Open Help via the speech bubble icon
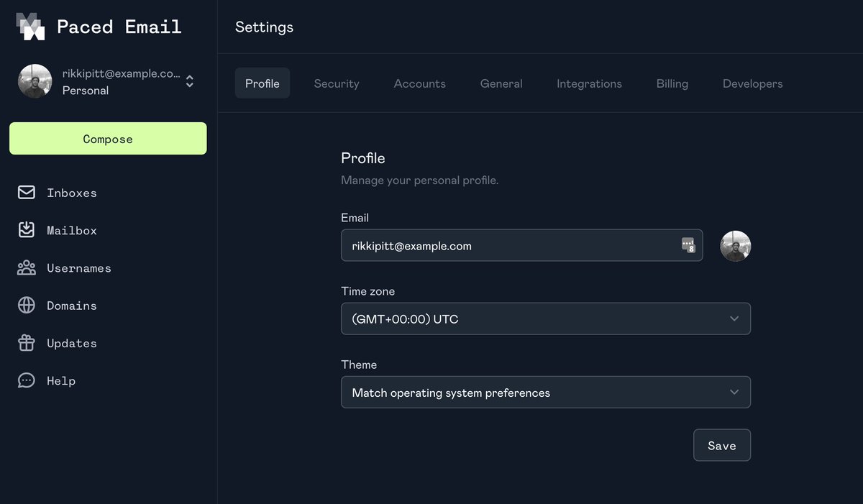 point(26,380)
